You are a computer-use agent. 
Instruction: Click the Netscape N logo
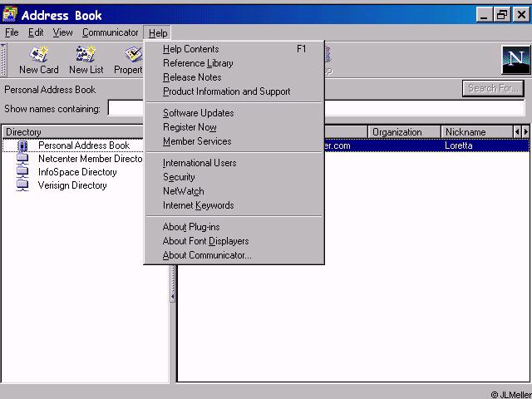(x=515, y=61)
